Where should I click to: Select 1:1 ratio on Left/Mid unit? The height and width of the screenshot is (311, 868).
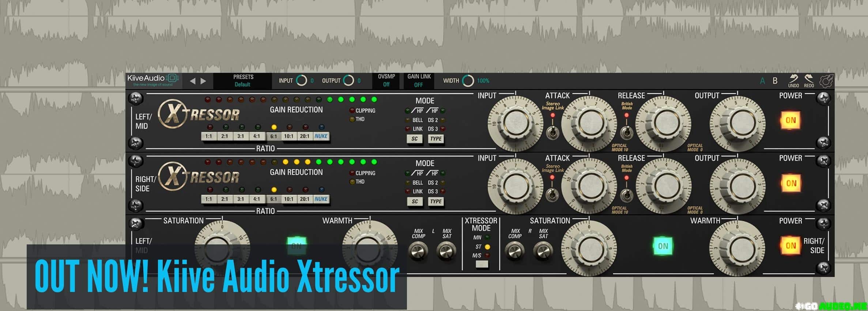[x=208, y=136]
